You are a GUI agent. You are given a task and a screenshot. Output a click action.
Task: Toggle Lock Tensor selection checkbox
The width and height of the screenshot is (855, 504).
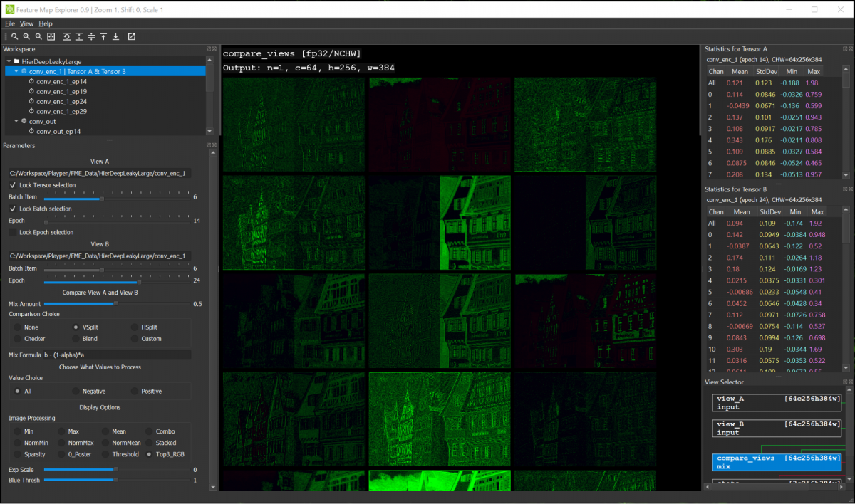[12, 185]
